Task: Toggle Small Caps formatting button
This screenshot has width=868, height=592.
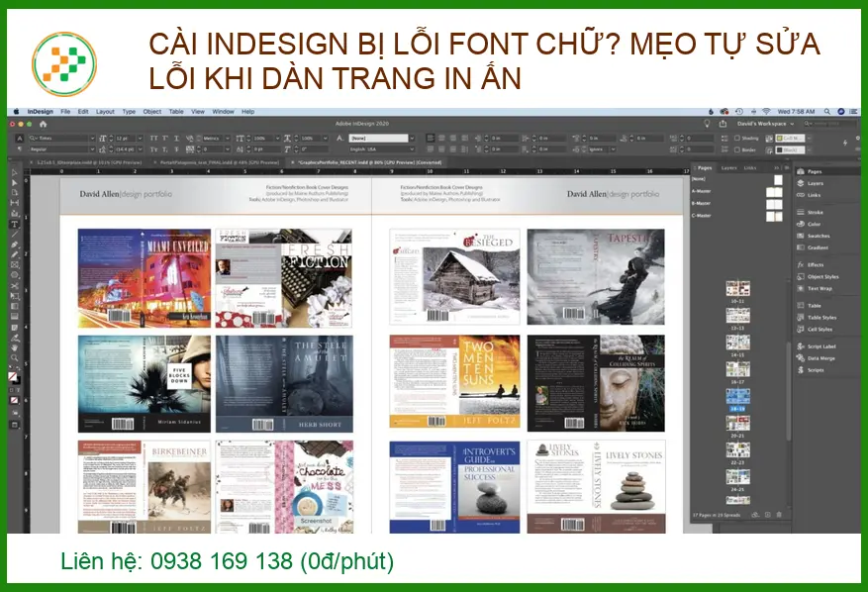Action: pyautogui.click(x=153, y=149)
